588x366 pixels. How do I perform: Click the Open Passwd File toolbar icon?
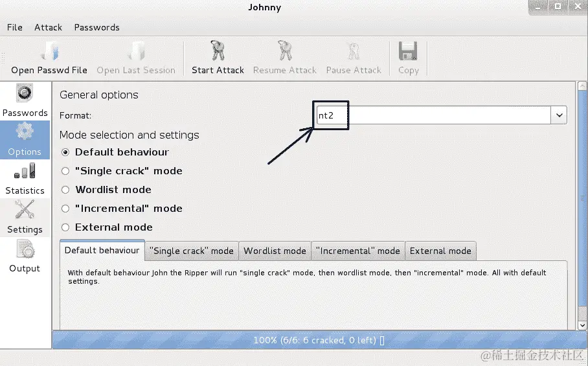click(x=49, y=51)
